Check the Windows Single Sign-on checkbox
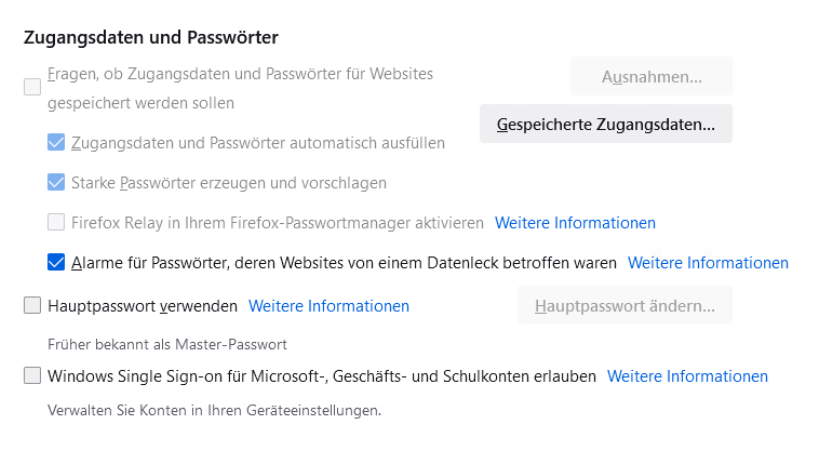The image size is (826, 454). 32,376
